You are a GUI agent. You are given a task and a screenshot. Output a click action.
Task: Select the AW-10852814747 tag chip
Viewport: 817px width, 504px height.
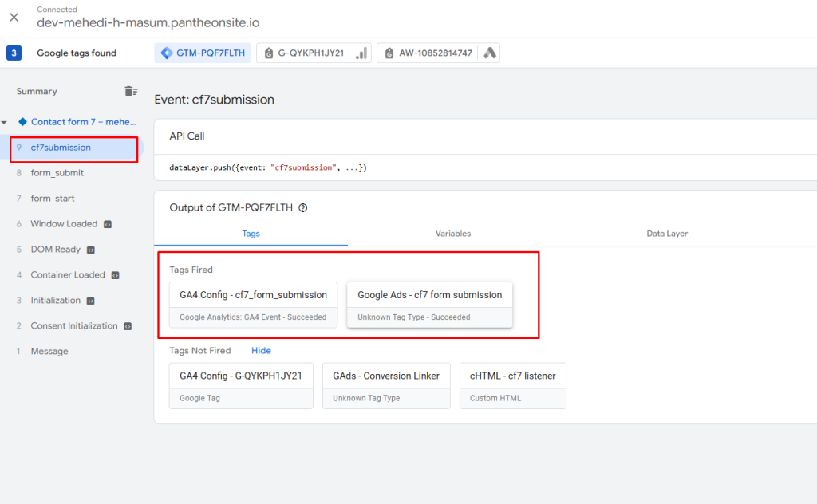(x=438, y=53)
